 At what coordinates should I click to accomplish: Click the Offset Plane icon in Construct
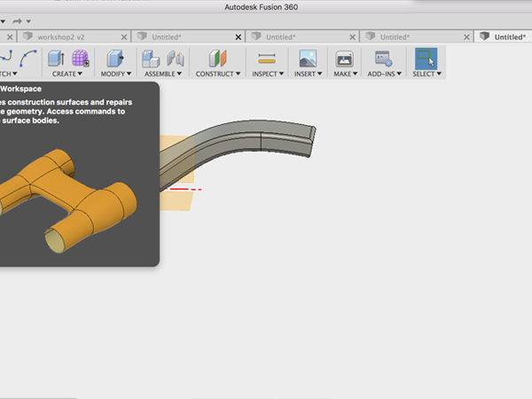click(x=218, y=58)
